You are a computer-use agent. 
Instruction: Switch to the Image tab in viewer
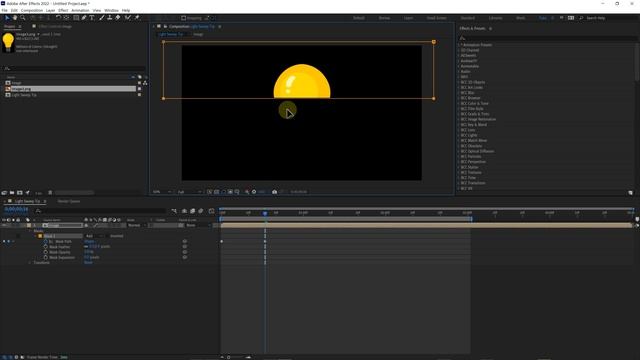198,34
